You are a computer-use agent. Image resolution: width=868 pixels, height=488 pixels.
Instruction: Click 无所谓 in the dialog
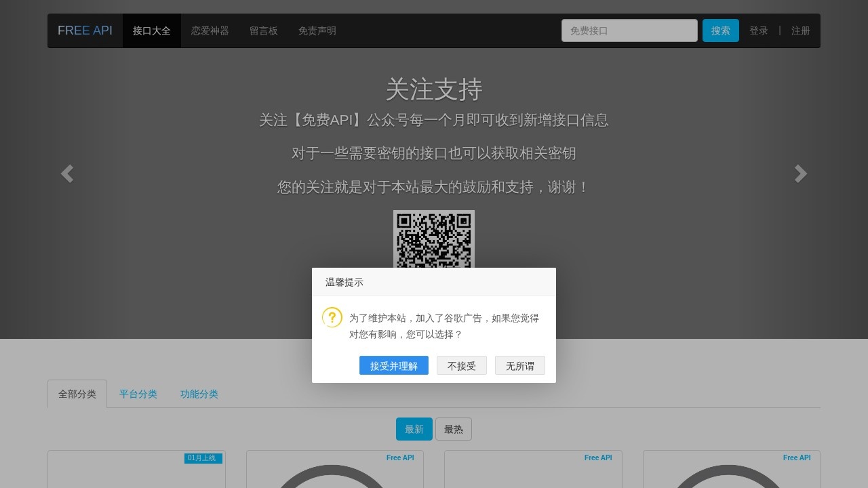[519, 365]
